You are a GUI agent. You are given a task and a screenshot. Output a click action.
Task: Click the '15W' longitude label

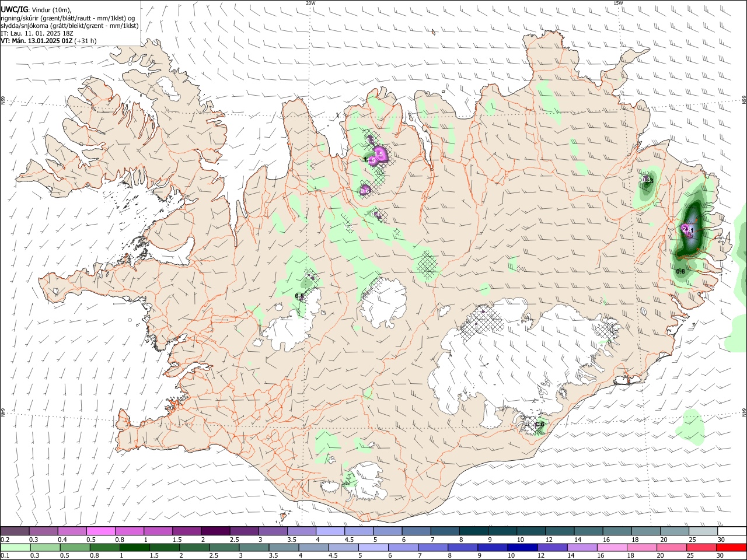point(618,3)
